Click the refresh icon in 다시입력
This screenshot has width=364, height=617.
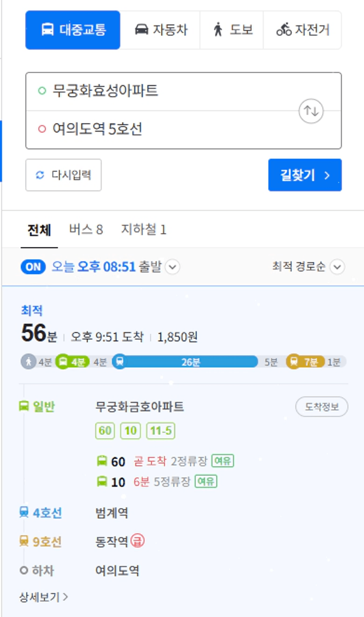coord(40,175)
